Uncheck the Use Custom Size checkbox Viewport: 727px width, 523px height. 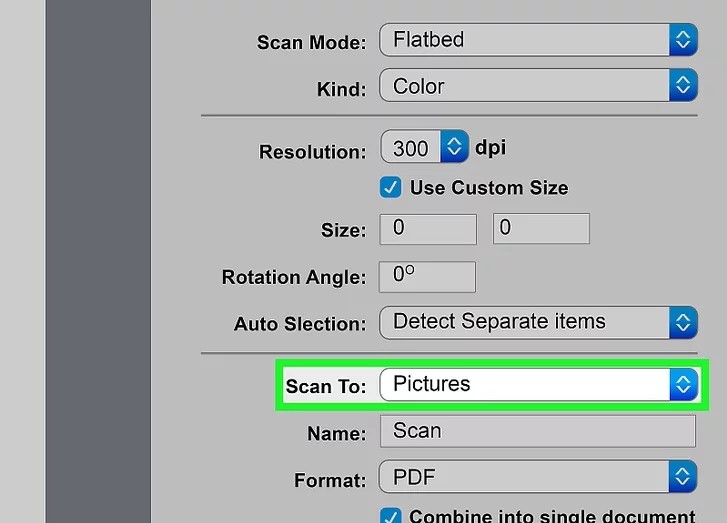tap(391, 187)
